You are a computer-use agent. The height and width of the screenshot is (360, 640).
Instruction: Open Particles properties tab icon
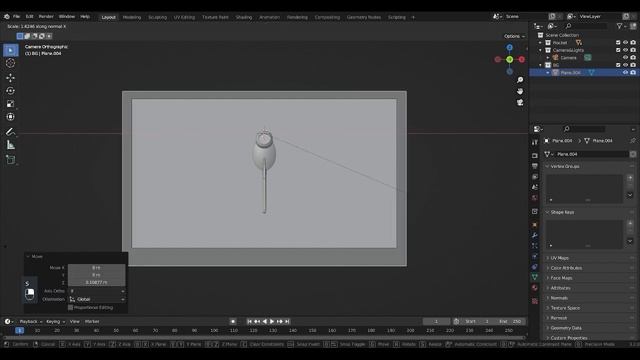click(535, 246)
